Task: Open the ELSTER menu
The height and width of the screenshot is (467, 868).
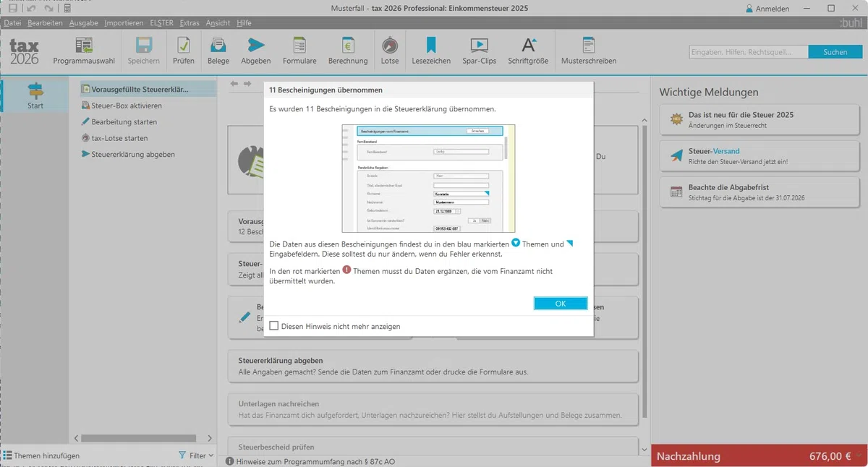Action: pos(161,22)
